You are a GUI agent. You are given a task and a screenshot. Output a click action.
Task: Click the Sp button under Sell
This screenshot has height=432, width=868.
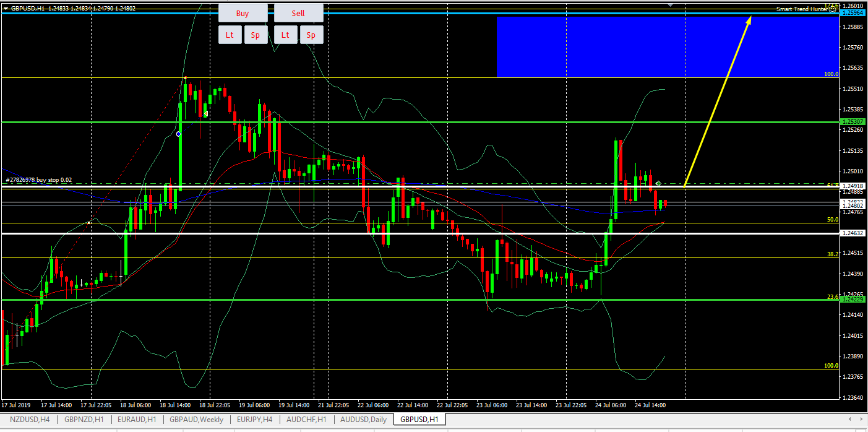pyautogui.click(x=311, y=35)
